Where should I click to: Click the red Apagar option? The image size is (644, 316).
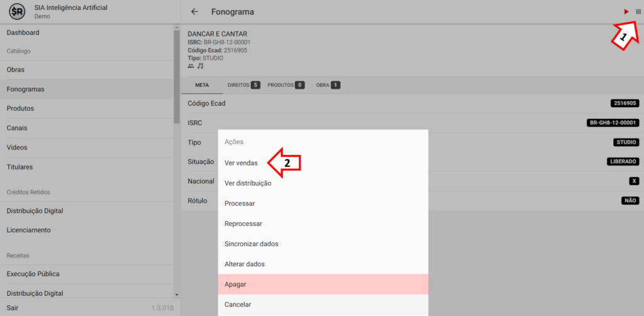coord(235,284)
